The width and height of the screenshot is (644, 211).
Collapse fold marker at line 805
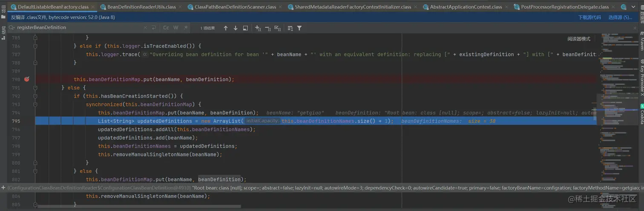36,205
